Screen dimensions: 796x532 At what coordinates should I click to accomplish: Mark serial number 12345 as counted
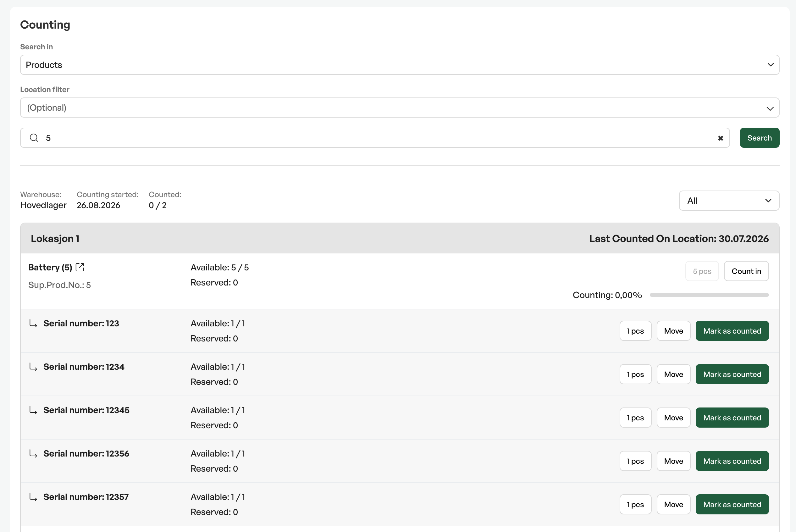[x=732, y=418]
